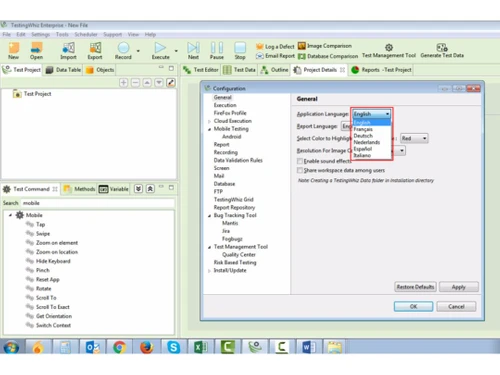Switch to the Outline tab
This screenshot has width=500, height=375.
tap(274, 70)
